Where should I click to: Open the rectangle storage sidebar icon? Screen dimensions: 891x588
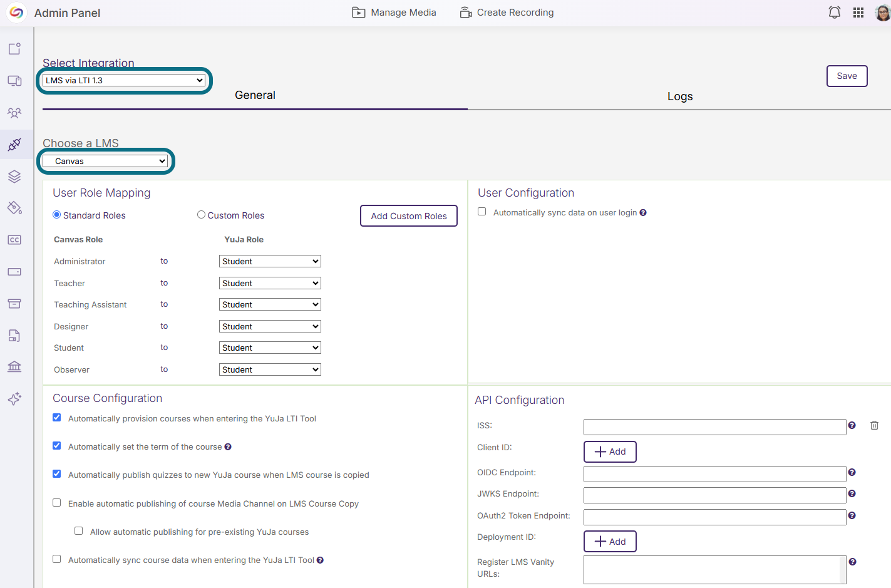14,272
